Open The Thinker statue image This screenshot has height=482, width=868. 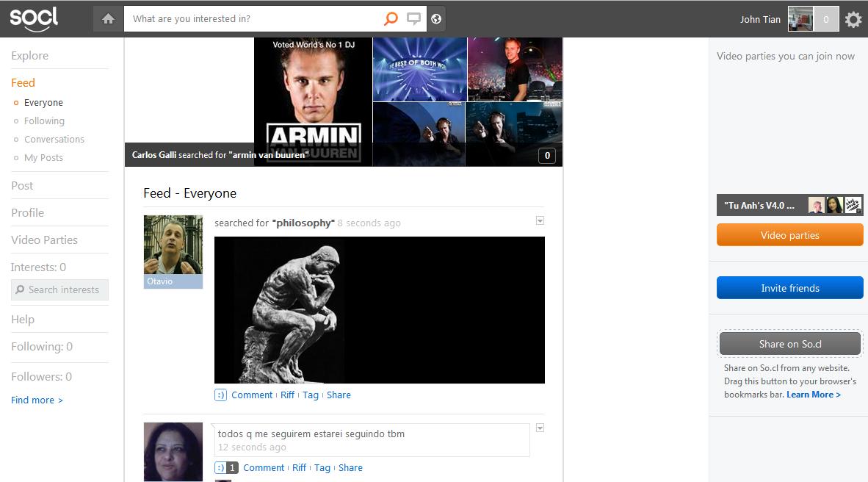379,309
